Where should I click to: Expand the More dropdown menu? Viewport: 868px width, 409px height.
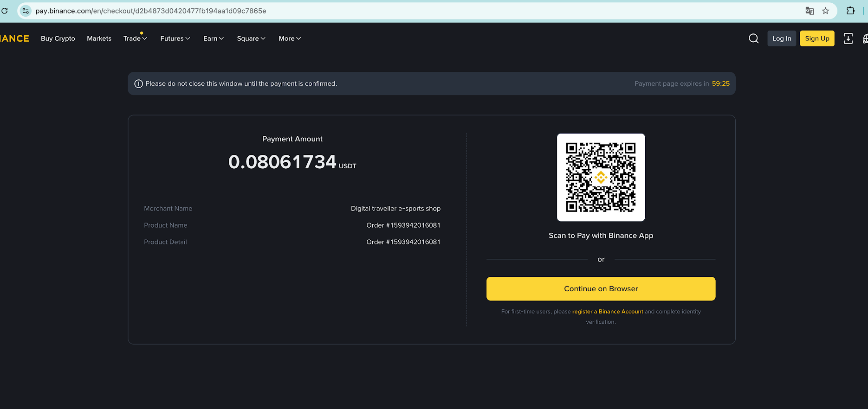pos(290,38)
